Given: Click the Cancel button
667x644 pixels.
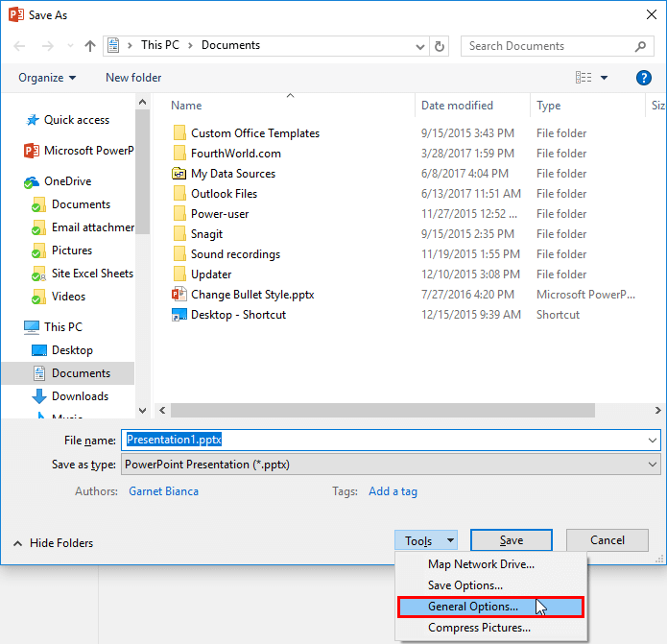Looking at the screenshot, I should [607, 541].
